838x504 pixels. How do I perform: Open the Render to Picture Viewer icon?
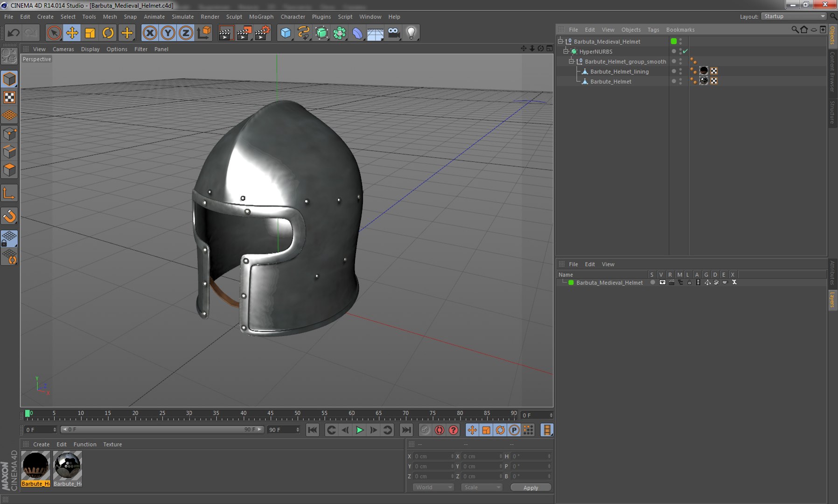point(244,33)
